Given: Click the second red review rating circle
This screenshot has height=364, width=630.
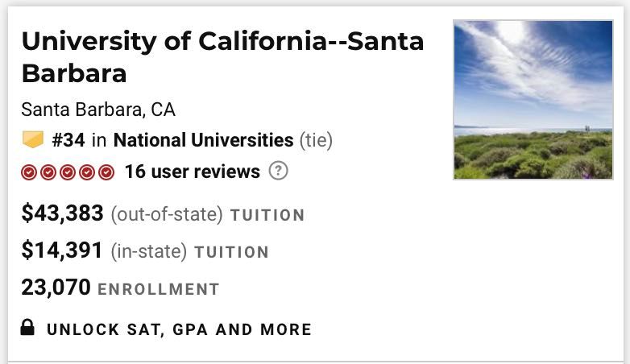Looking at the screenshot, I should 48,172.
